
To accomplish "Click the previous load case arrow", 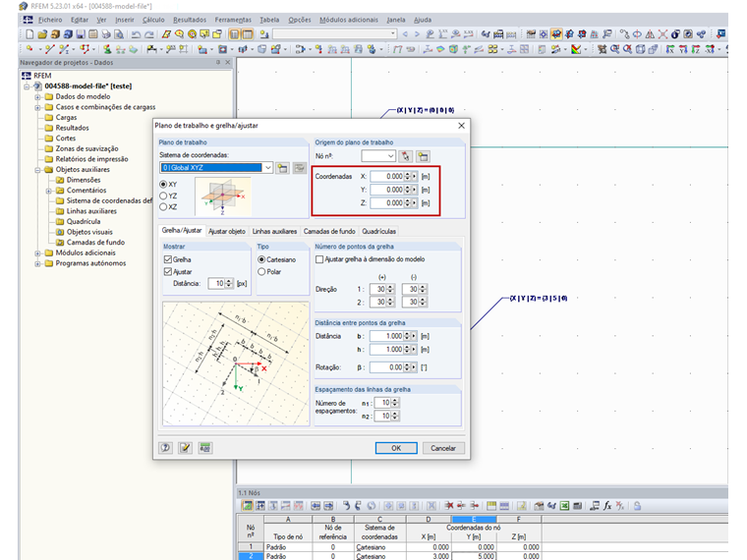I will tap(405, 34).
